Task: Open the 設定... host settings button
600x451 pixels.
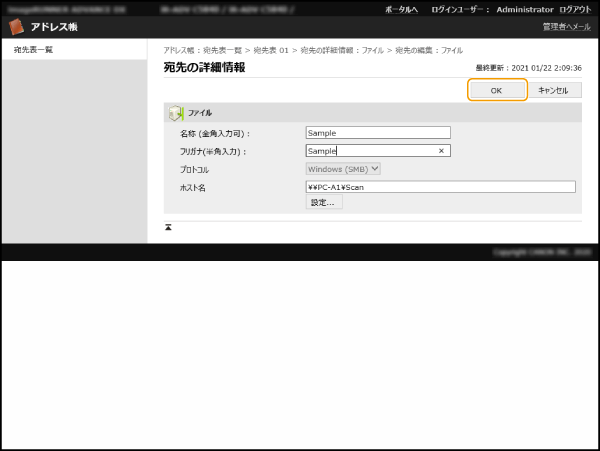Action: pos(323,202)
